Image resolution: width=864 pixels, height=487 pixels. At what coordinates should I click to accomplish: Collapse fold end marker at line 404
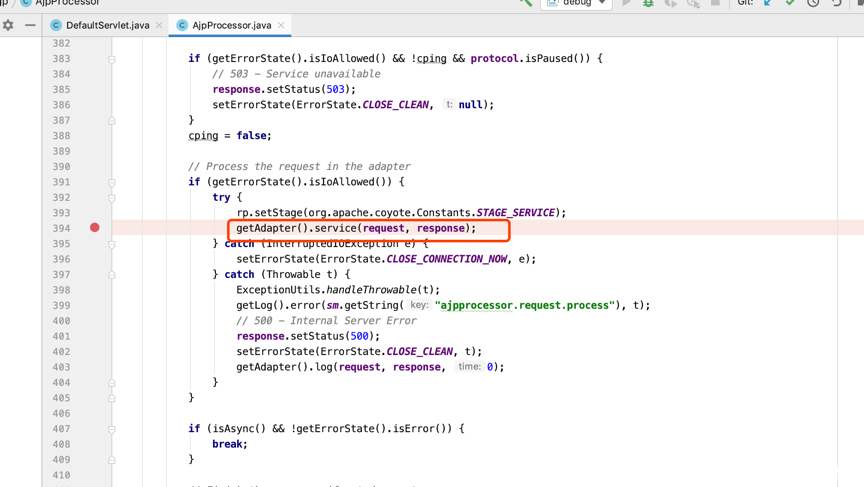coord(112,382)
